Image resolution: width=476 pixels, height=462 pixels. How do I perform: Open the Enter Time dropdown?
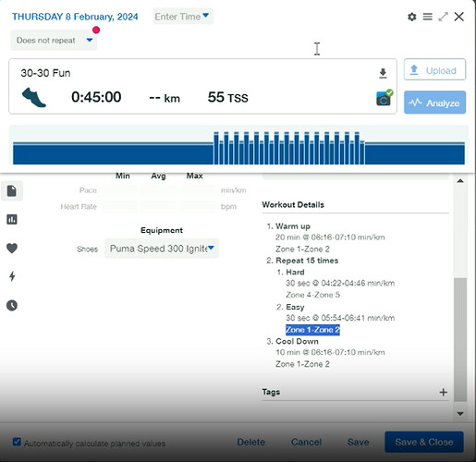[183, 17]
